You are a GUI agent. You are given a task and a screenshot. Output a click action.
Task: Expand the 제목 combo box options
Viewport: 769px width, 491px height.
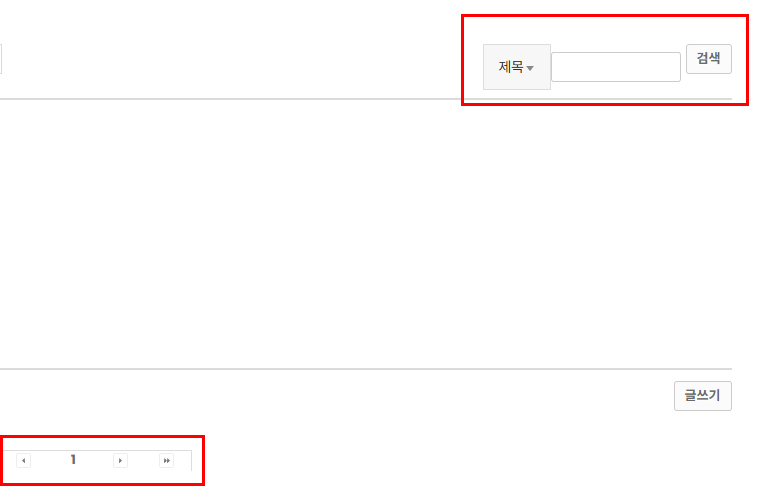pyautogui.click(x=517, y=67)
